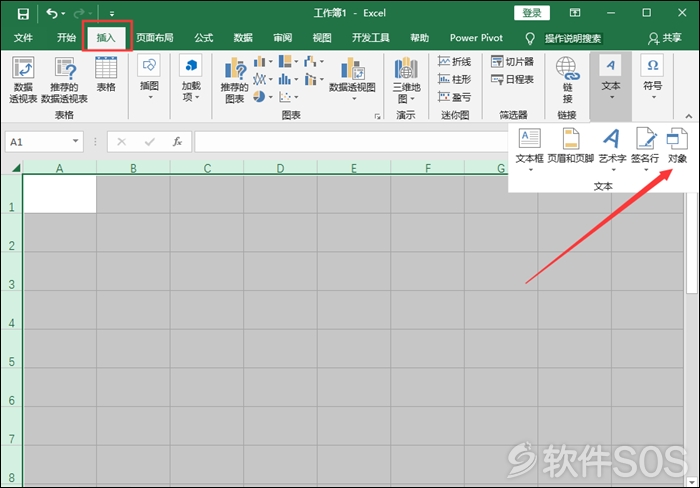Open the 文件 menu
The width and height of the screenshot is (700, 488).
[23, 38]
